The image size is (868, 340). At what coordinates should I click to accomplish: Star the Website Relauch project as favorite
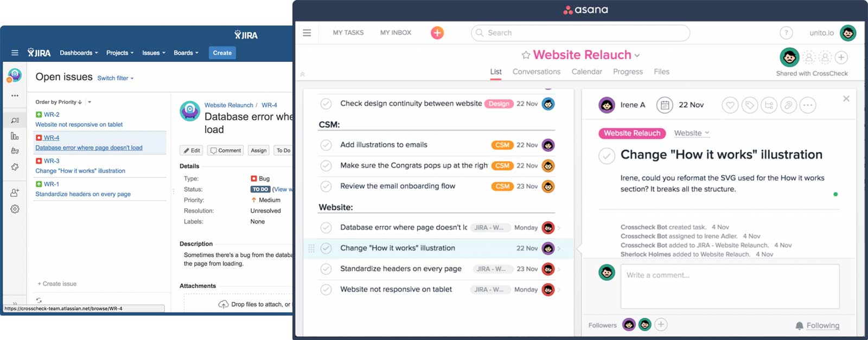point(526,55)
